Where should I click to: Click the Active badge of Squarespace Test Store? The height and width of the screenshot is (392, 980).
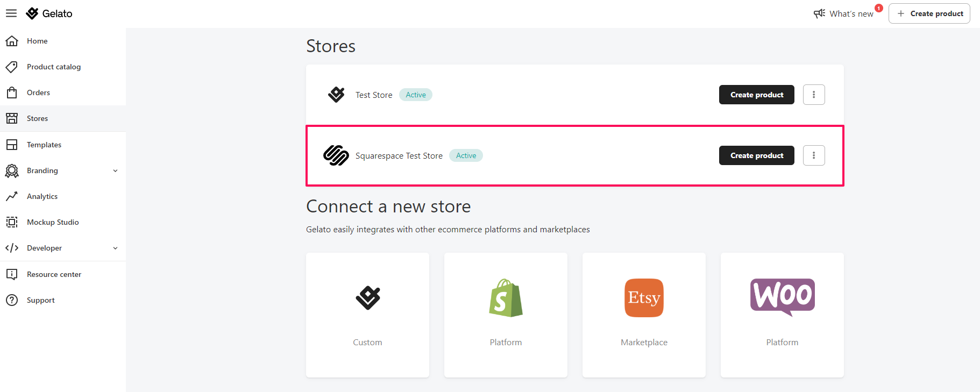tap(466, 155)
